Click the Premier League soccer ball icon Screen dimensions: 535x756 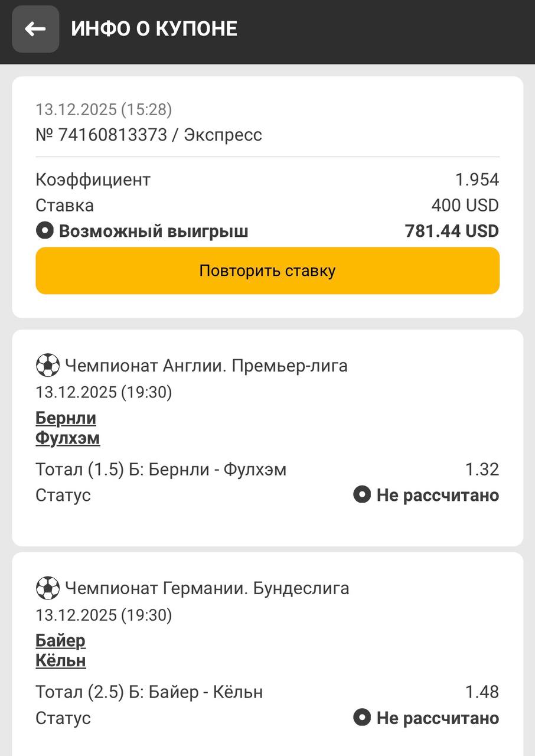[x=48, y=366]
